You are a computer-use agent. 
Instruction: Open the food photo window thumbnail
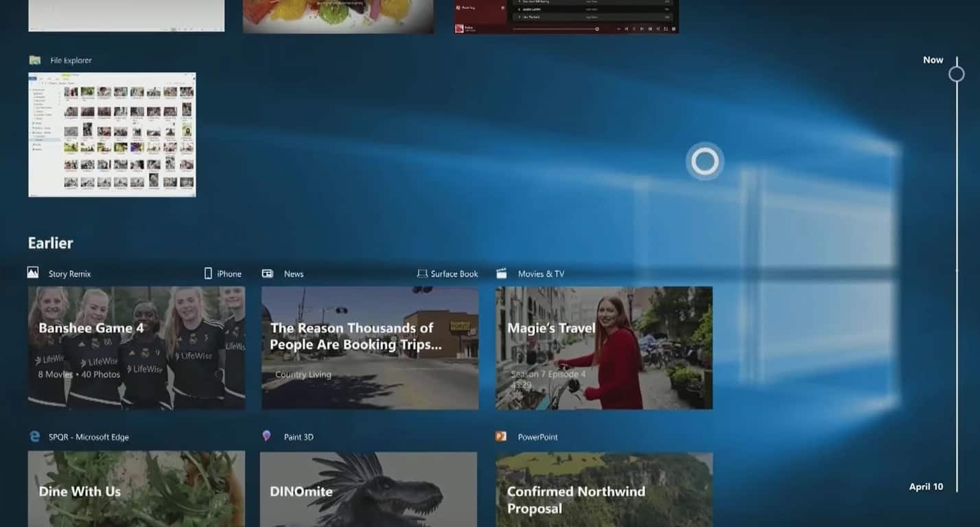[x=338, y=16]
